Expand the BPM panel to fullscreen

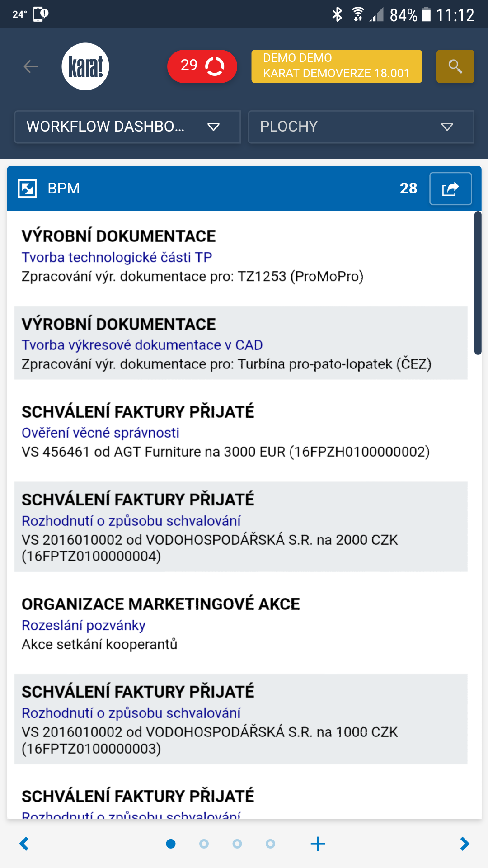(27, 189)
